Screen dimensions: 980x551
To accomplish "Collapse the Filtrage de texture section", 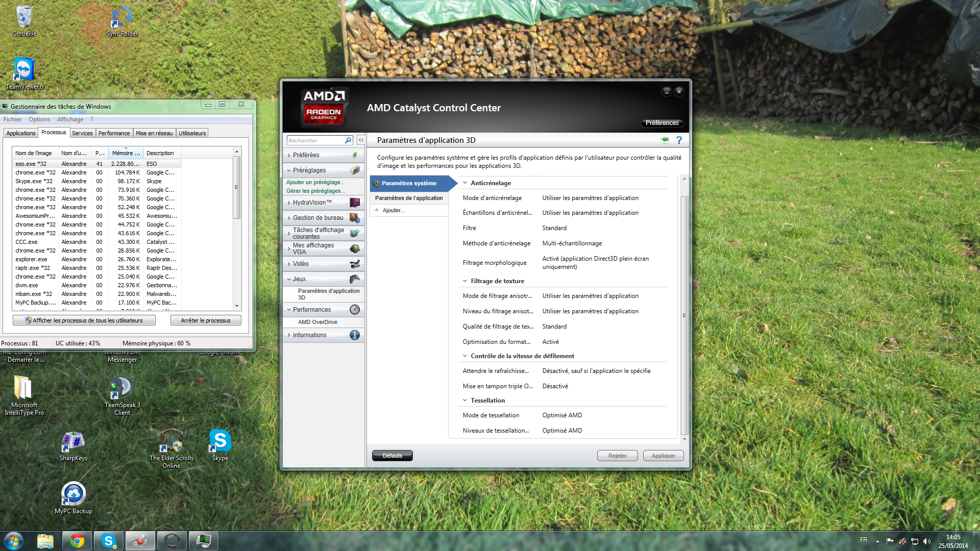I will pos(465,281).
